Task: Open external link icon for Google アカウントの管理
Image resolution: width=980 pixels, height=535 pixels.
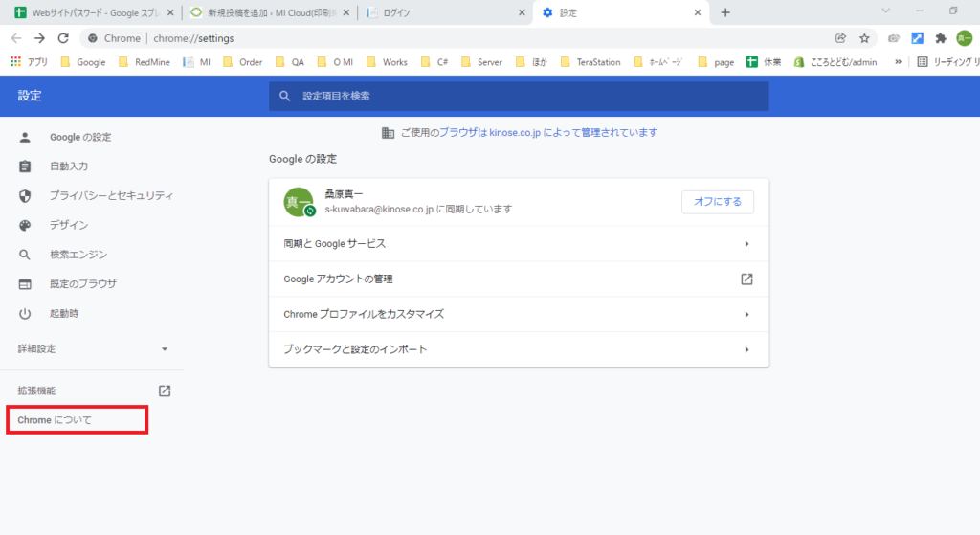Action: point(746,279)
